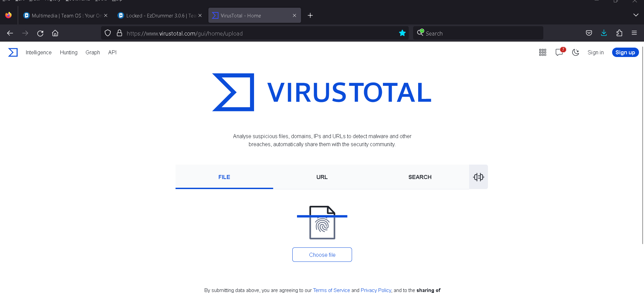Open the Google apps grid icon
Image resolution: width=644 pixels, height=293 pixels.
pyautogui.click(x=543, y=52)
